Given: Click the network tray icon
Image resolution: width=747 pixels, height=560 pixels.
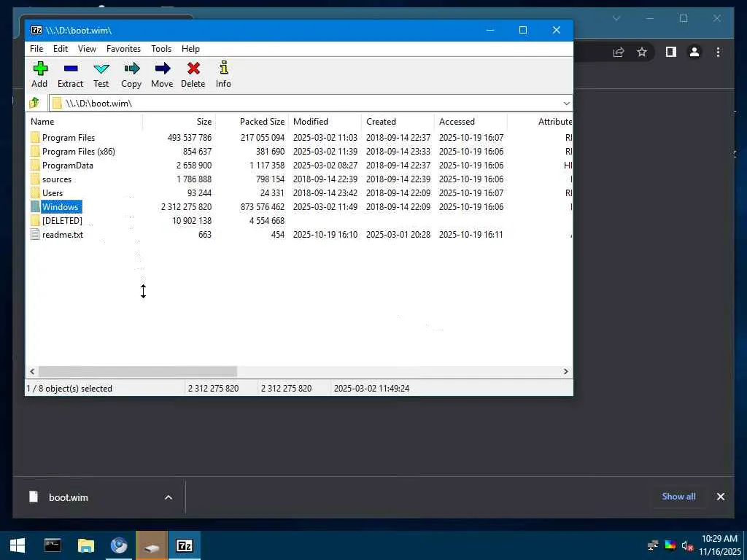Looking at the screenshot, I should (653, 545).
